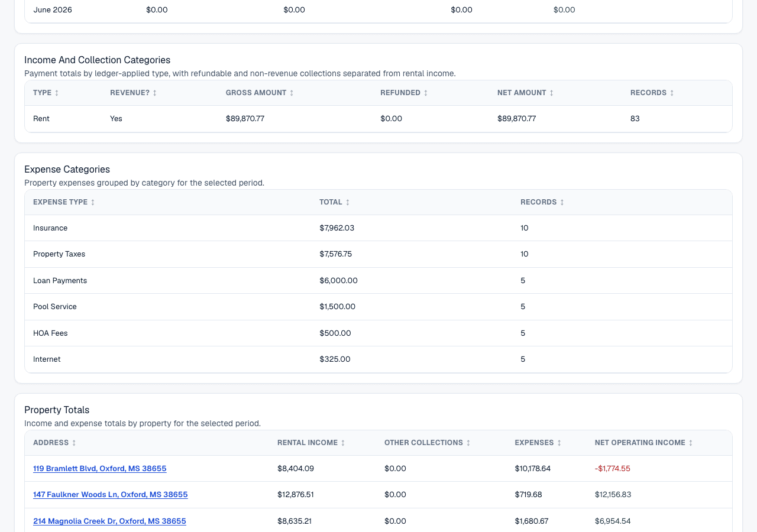757x532 pixels.
Task: Click the Income And Collection Categories heading
Action: coord(98,60)
